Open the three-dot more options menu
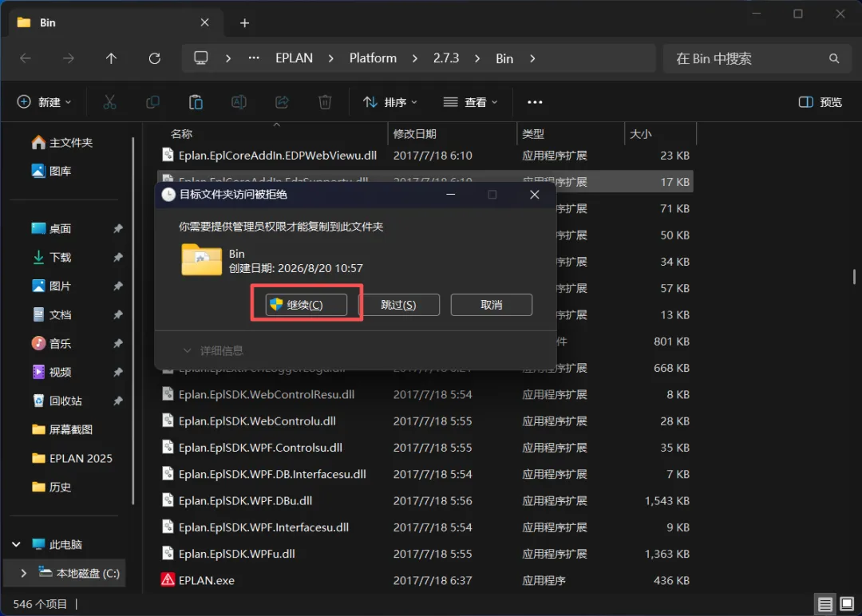 (535, 102)
